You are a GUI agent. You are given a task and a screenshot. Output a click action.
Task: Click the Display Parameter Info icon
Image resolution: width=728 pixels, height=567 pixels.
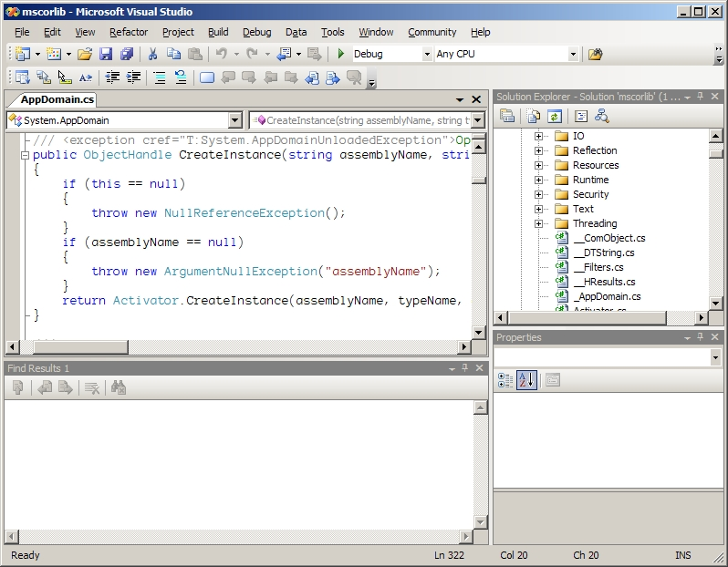(x=44, y=77)
